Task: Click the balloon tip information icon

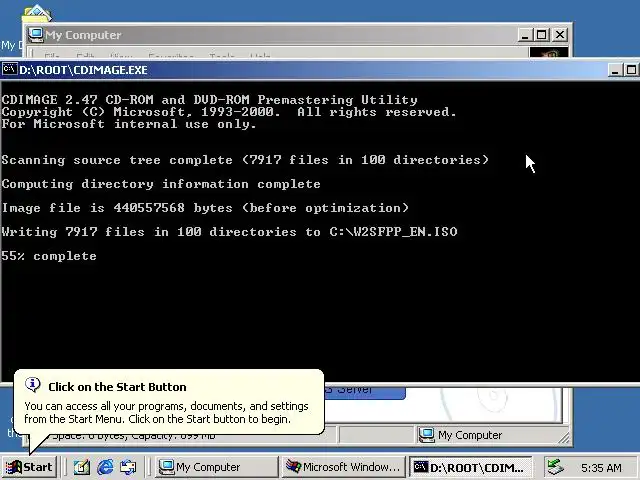Action: (33, 384)
